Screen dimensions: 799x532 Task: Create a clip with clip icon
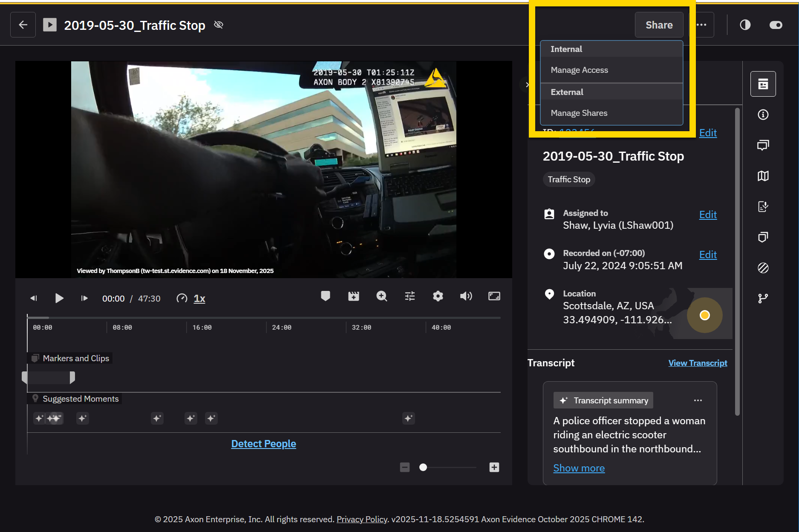pyautogui.click(x=353, y=296)
